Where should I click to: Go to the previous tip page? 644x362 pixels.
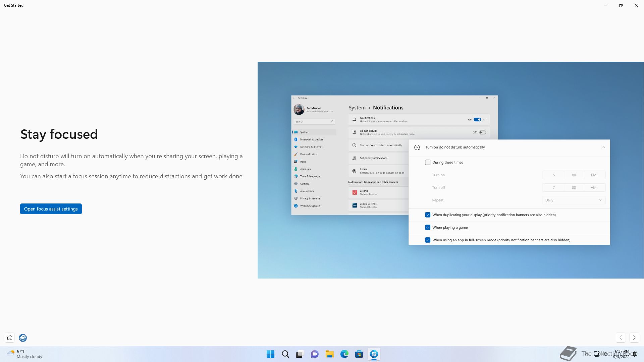(621, 338)
